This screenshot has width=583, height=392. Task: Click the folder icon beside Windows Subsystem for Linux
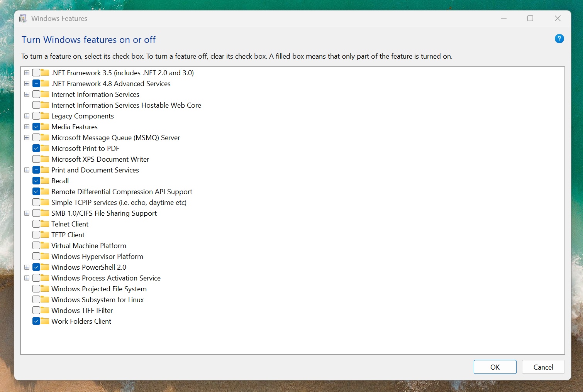pyautogui.click(x=44, y=299)
